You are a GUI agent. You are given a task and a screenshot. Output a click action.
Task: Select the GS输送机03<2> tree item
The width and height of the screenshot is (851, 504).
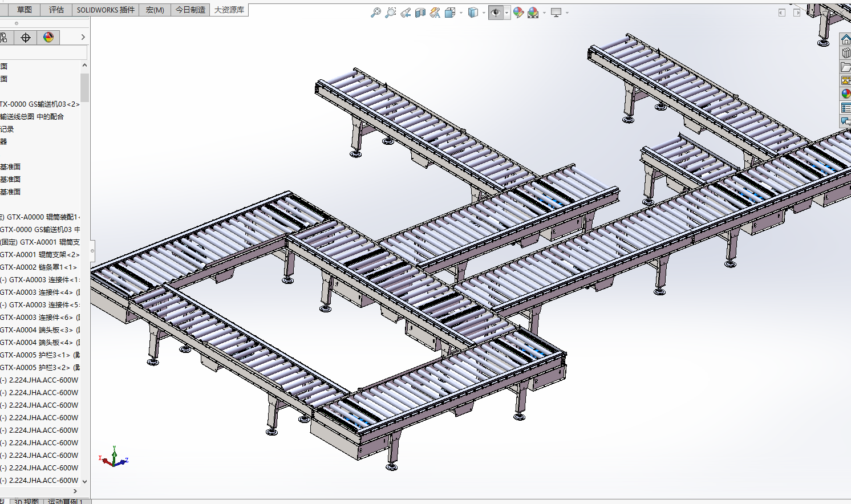[40, 104]
